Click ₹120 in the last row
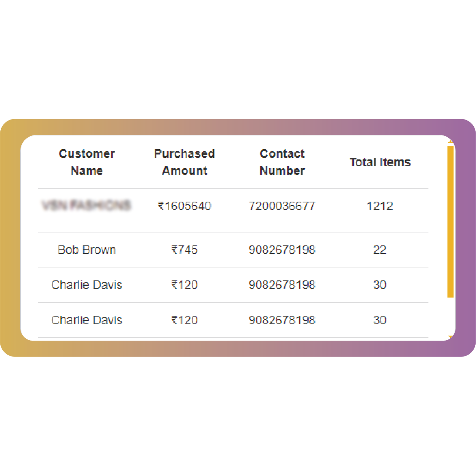 coord(185,320)
